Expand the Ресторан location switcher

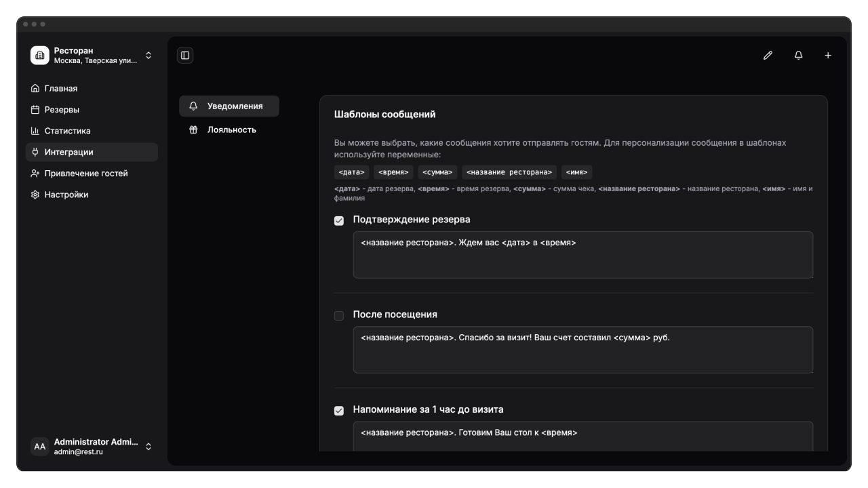[149, 56]
